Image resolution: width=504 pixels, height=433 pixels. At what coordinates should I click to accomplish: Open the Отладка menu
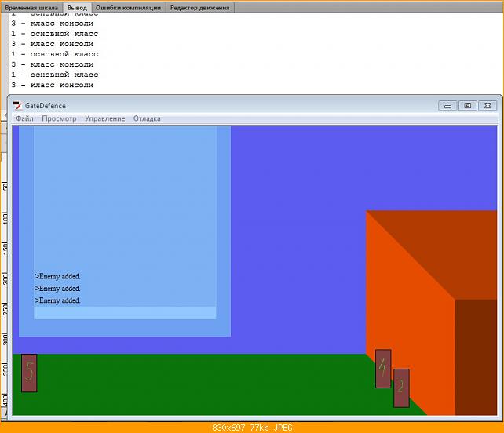(147, 118)
